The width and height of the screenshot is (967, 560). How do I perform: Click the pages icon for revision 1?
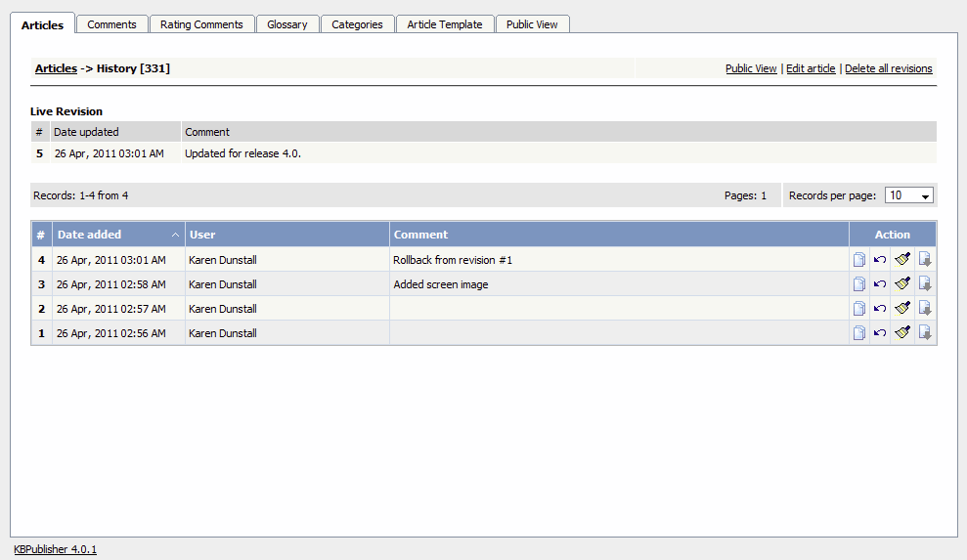(x=858, y=333)
